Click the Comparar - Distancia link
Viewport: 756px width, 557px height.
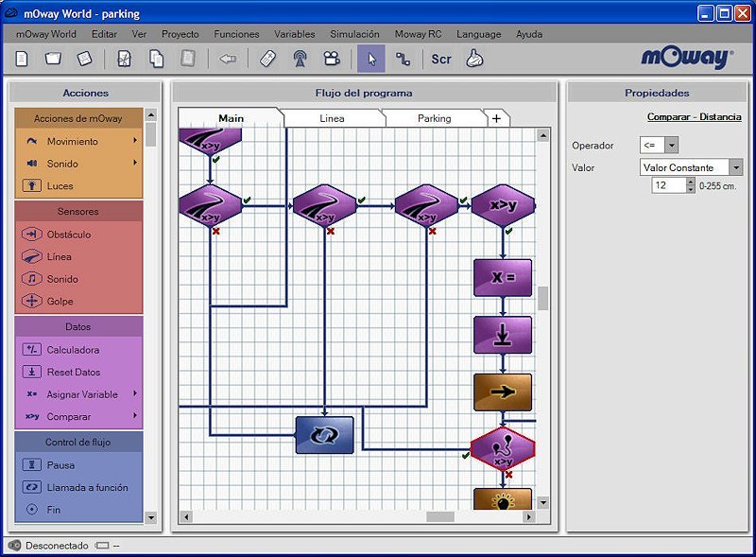(x=695, y=117)
